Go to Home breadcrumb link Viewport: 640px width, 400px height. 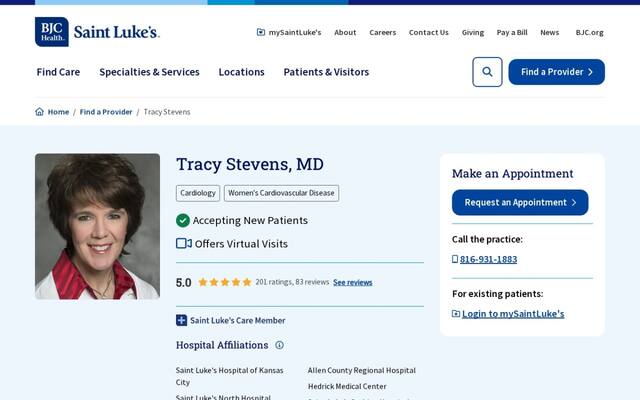58,112
